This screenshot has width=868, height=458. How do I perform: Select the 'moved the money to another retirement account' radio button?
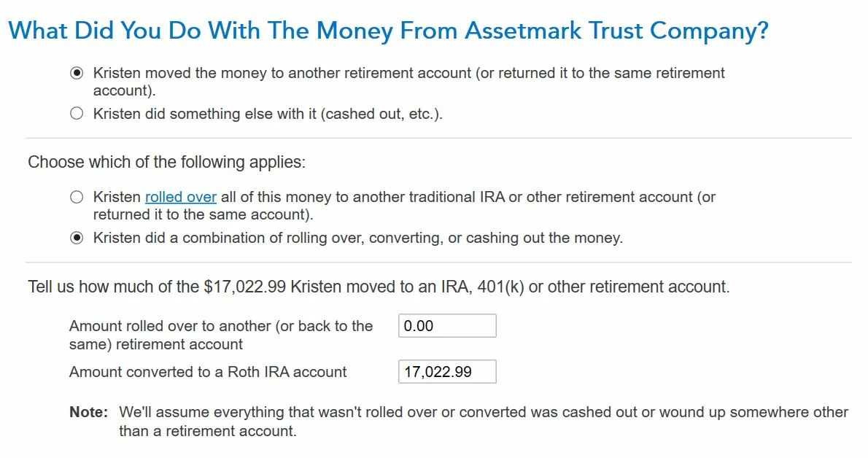[x=77, y=73]
